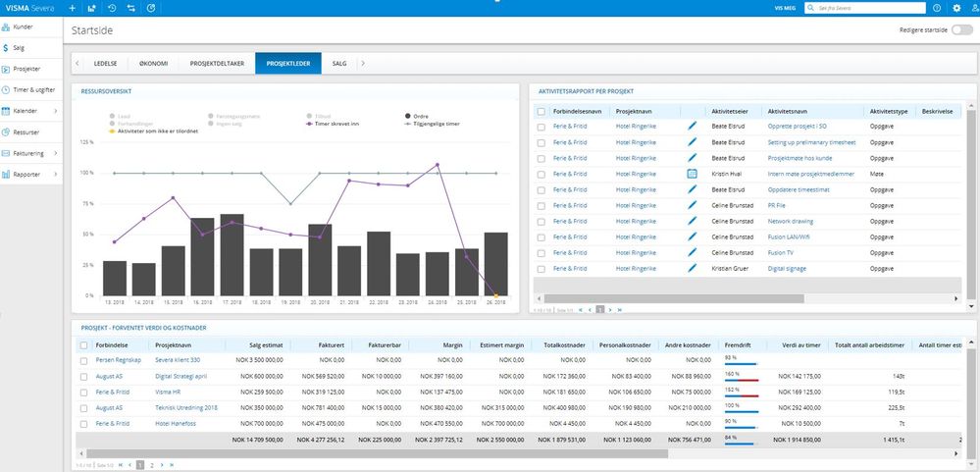
Task: Check the box for Persen Regnskap row
Action: click(83, 361)
